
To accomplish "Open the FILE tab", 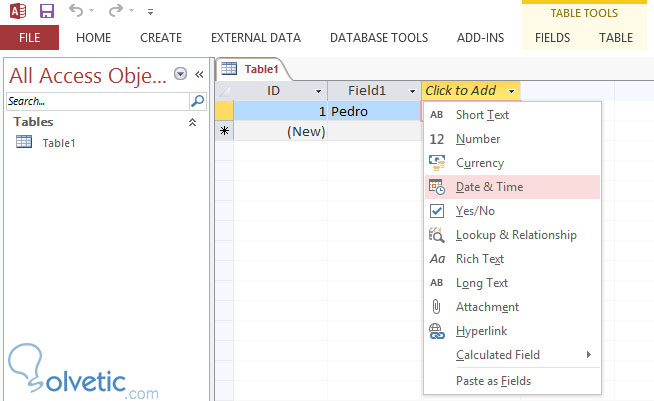I will click(x=29, y=38).
